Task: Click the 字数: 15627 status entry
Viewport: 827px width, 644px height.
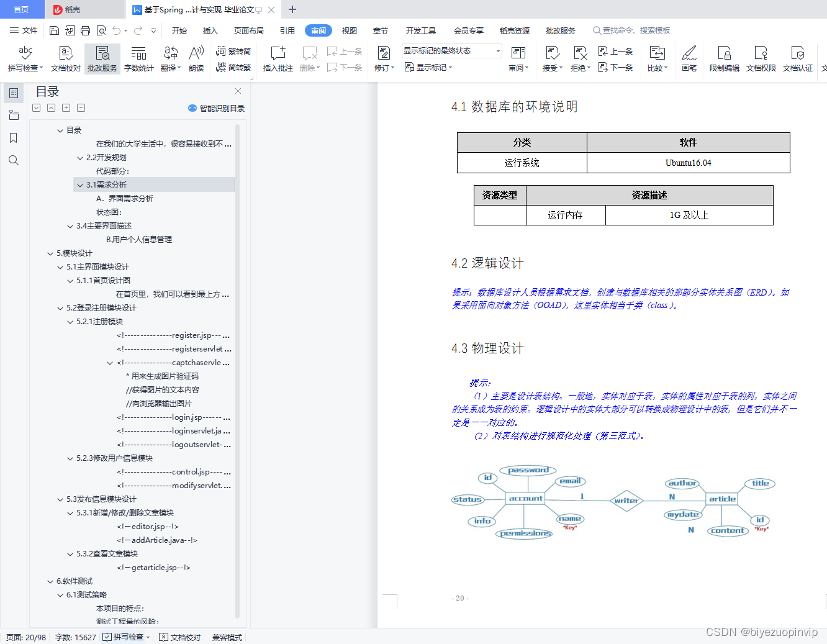Action: point(76,637)
